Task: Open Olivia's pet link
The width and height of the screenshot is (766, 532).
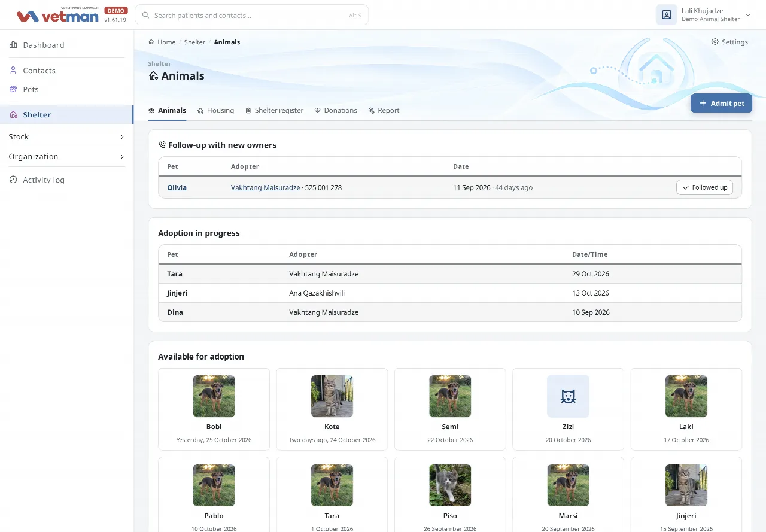Action: (x=177, y=187)
